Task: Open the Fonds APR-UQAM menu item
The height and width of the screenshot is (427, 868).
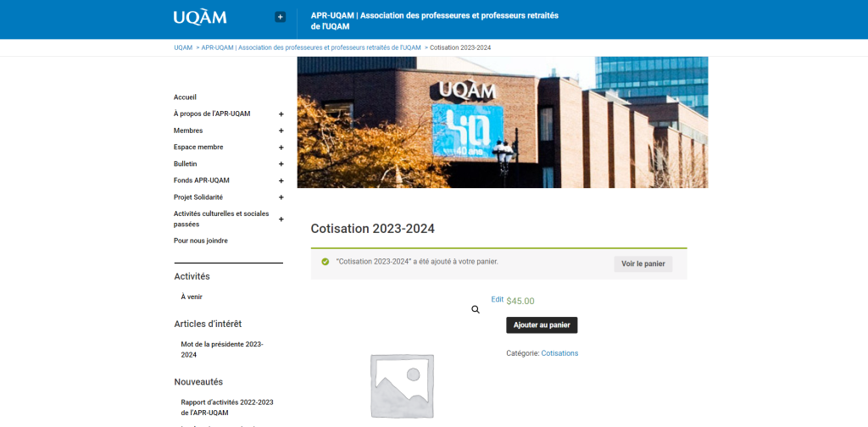Action: pyautogui.click(x=202, y=180)
